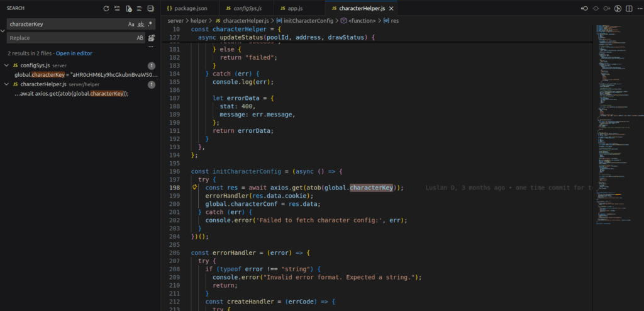Screen dimensions: 644x311
Task: Toggle Preserve Case in Replace field
Action: pos(140,38)
